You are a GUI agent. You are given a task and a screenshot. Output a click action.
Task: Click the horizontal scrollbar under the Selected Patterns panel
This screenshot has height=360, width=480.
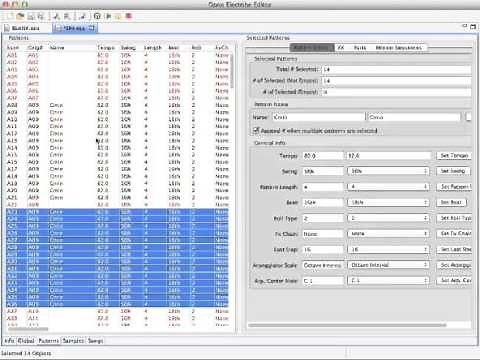[347, 325]
